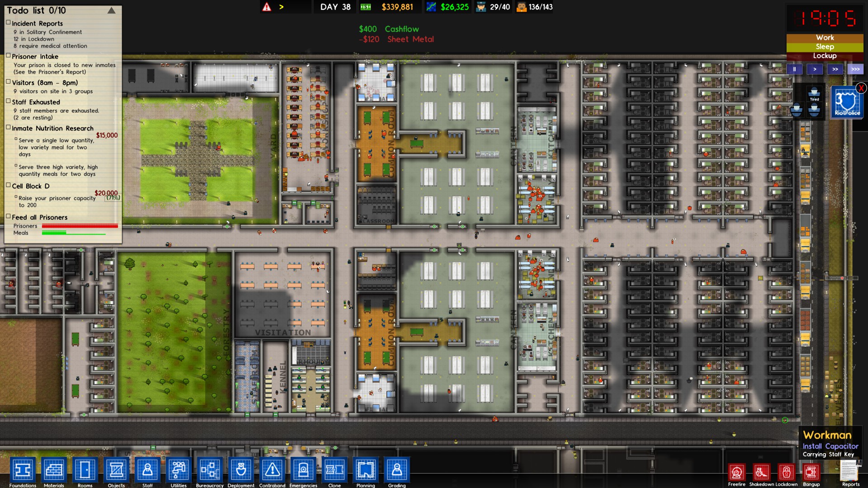Click the cash balance money icon

pos(365,7)
